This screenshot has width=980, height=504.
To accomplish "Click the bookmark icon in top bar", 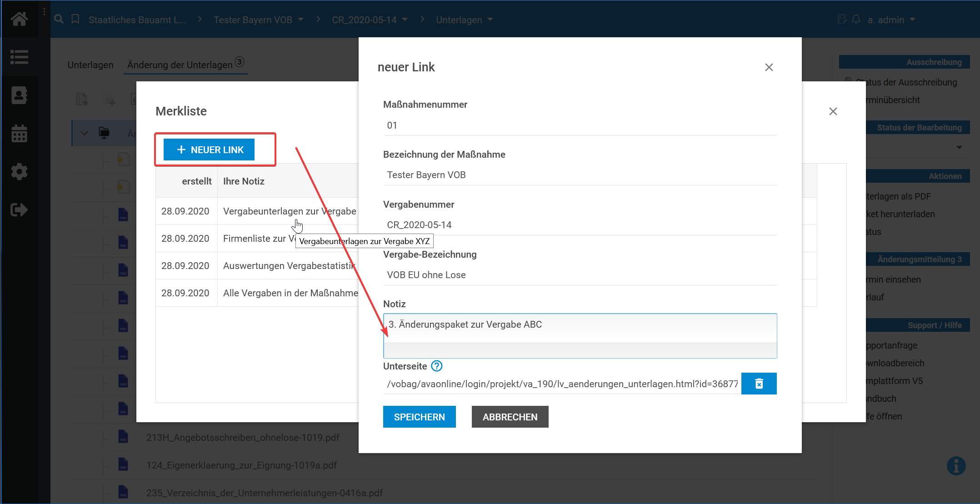I will tap(75, 19).
